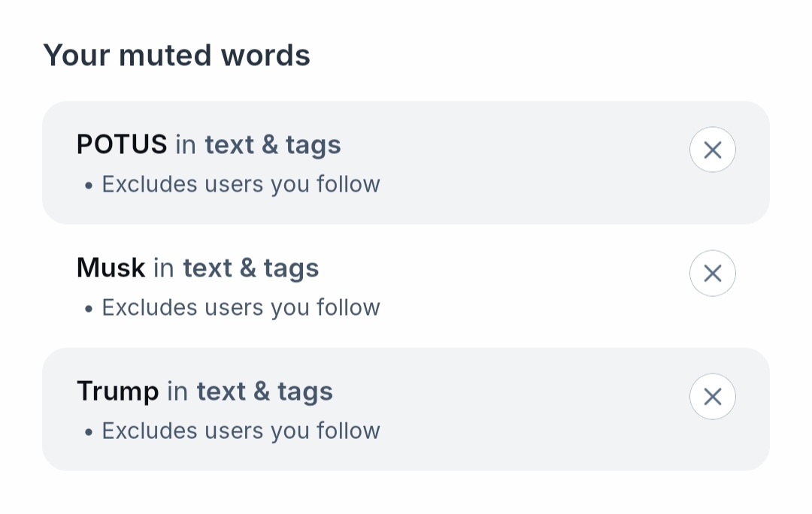Select "Excludes users you follow" under Musk
The height and width of the screenshot is (514, 812).
pos(241,307)
